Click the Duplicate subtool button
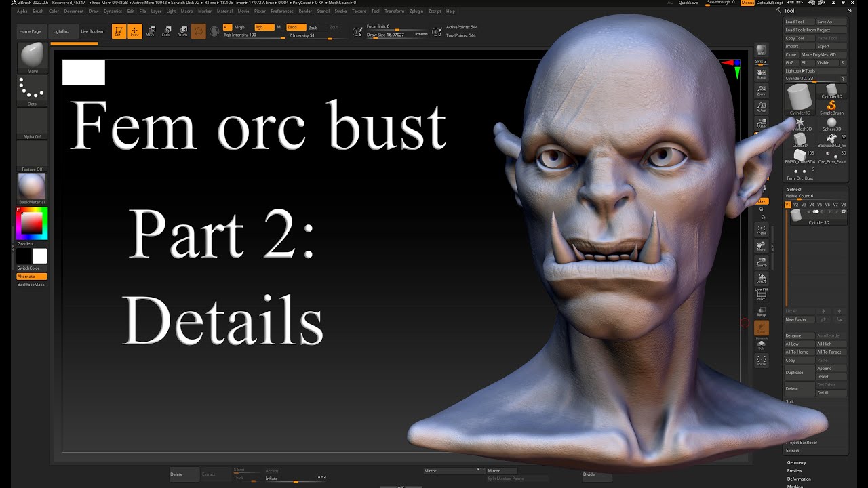Viewport: 868px width, 488px height. [x=799, y=372]
